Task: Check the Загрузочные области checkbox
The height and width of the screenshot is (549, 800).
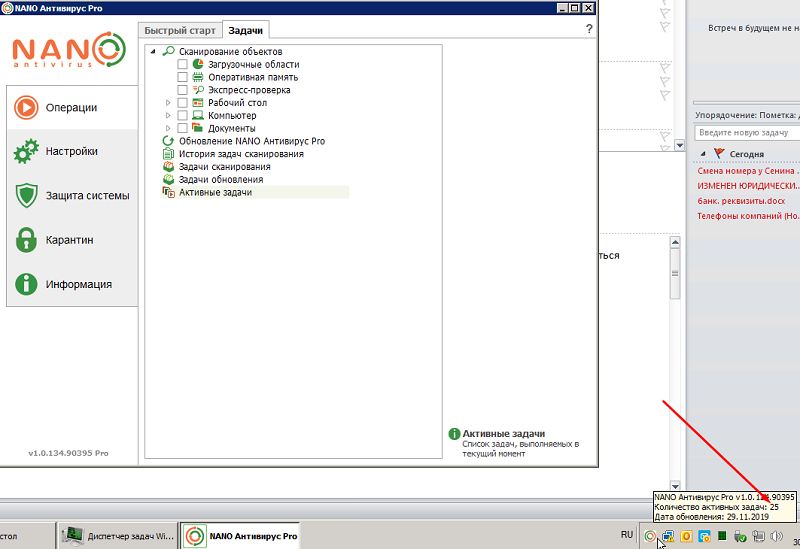Action: click(182, 64)
